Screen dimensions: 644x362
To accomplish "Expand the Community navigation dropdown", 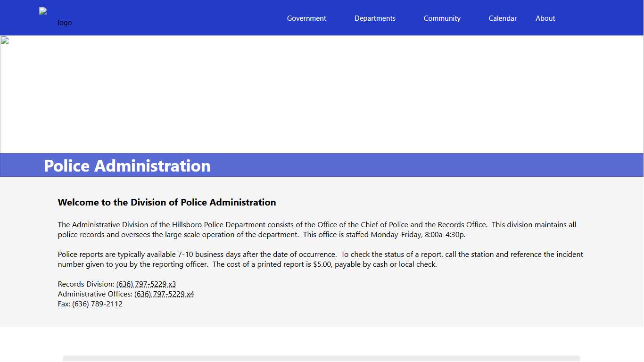I will tap(442, 18).
